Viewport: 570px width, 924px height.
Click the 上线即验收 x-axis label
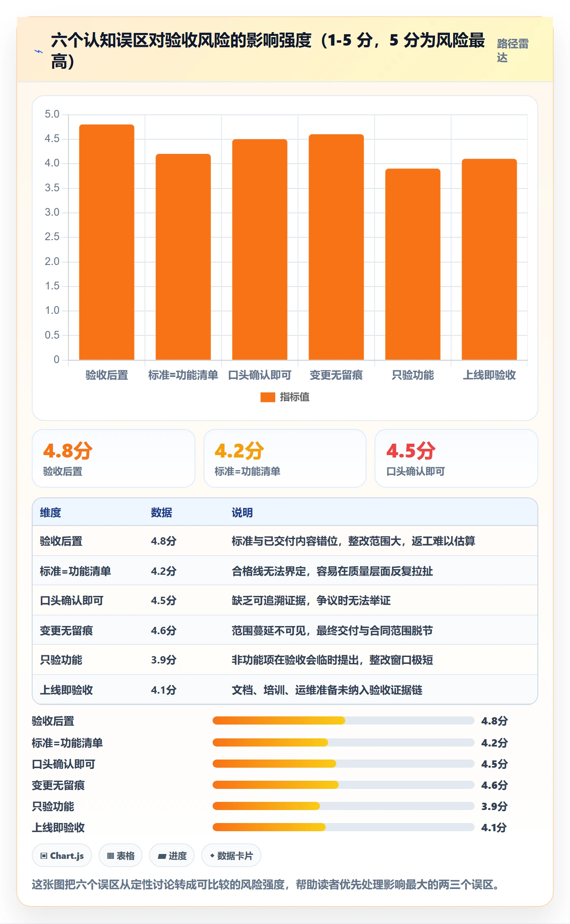489,375
